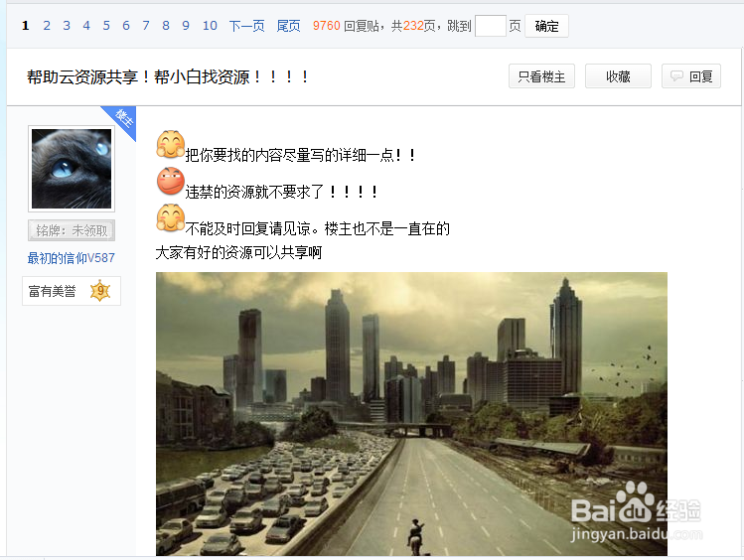
Task: Reply to thread with 回复 button
Action: (x=691, y=76)
